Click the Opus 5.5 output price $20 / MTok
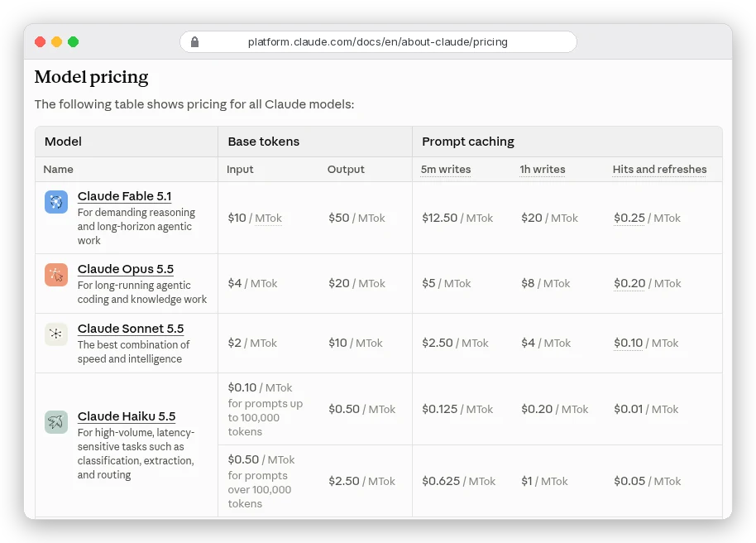 [x=356, y=283]
